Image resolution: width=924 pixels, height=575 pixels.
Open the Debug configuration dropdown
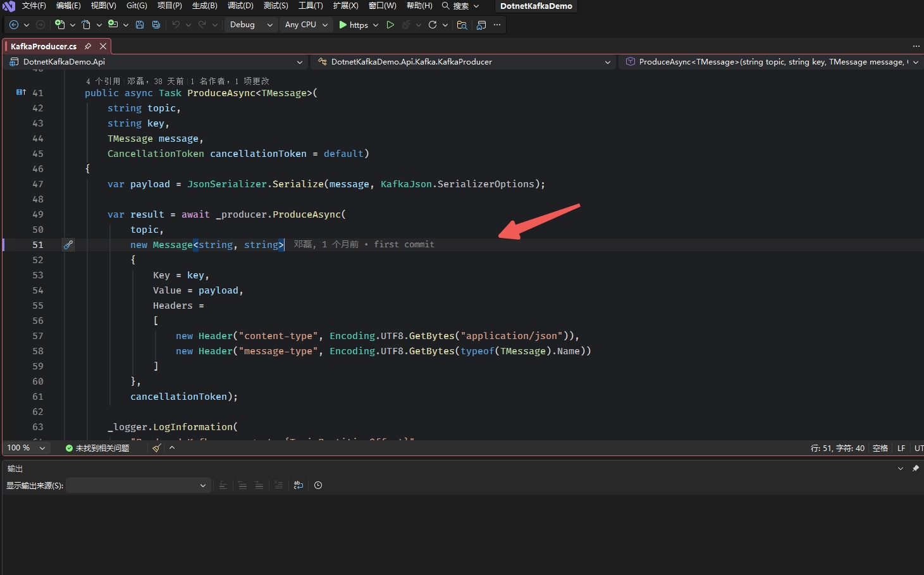(x=251, y=25)
